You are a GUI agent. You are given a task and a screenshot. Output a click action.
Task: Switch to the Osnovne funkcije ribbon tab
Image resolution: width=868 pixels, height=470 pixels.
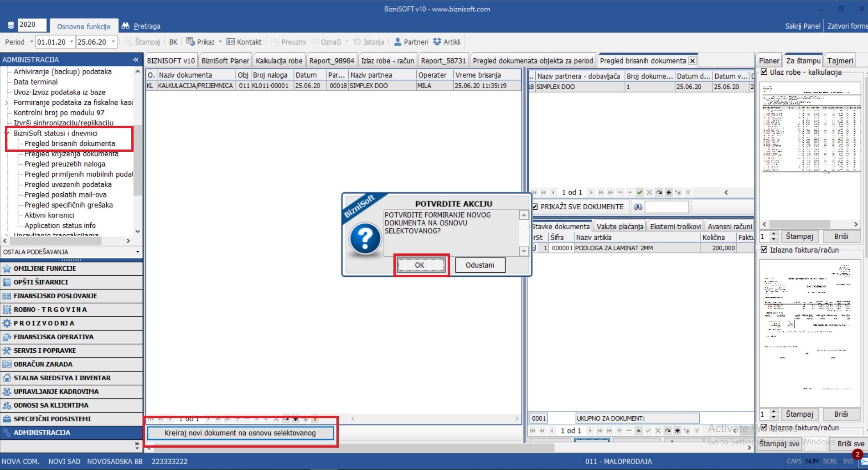point(84,26)
